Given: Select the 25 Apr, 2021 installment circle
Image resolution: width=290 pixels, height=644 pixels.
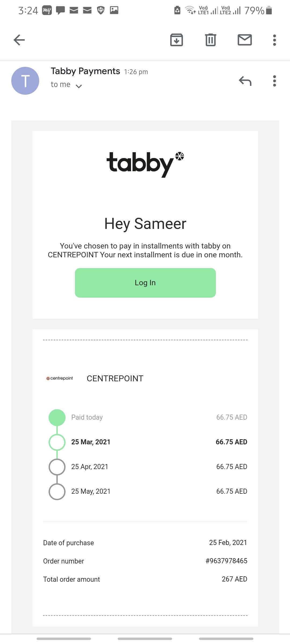Looking at the screenshot, I should 57,467.
